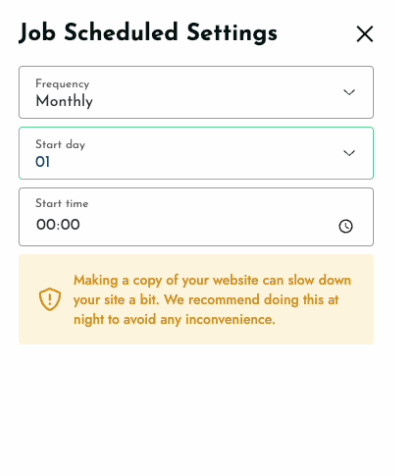Click the Frequency field label

point(62,84)
